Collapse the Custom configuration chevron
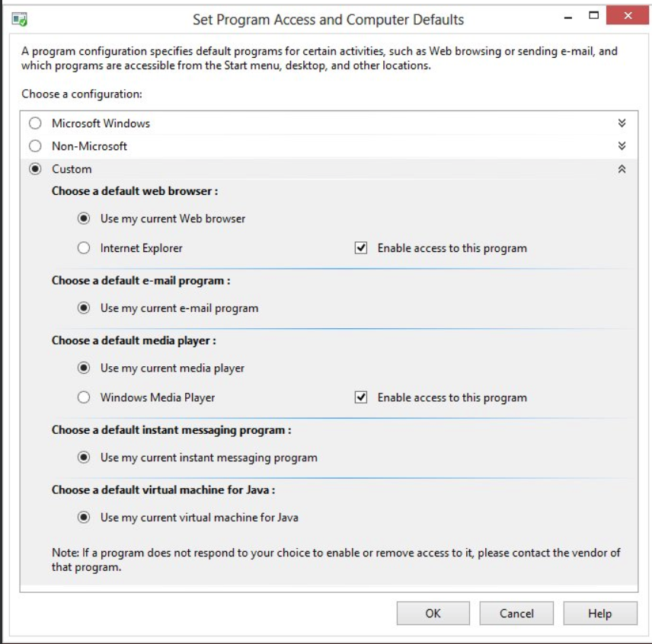Image resolution: width=652 pixels, height=644 pixels. (x=622, y=169)
